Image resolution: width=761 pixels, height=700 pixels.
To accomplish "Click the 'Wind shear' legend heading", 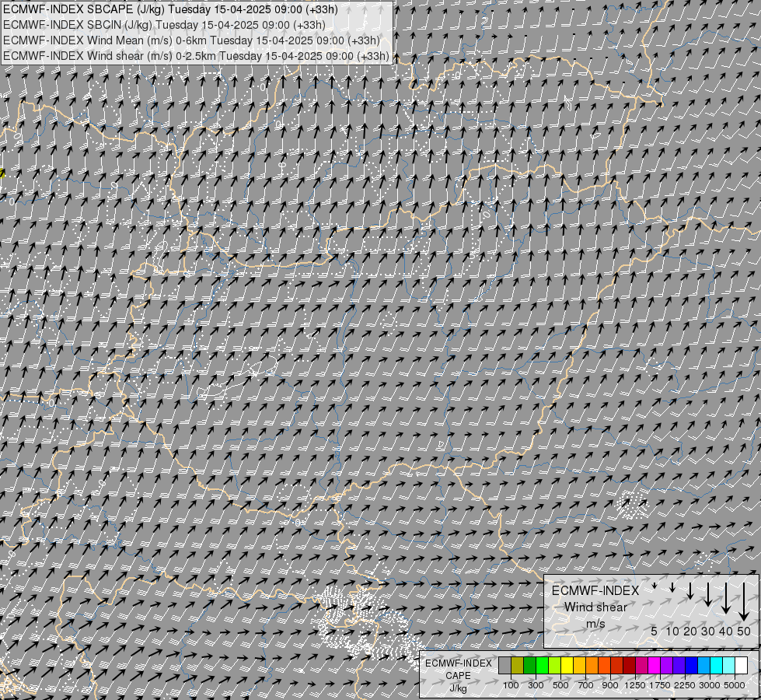I will pos(595,607).
